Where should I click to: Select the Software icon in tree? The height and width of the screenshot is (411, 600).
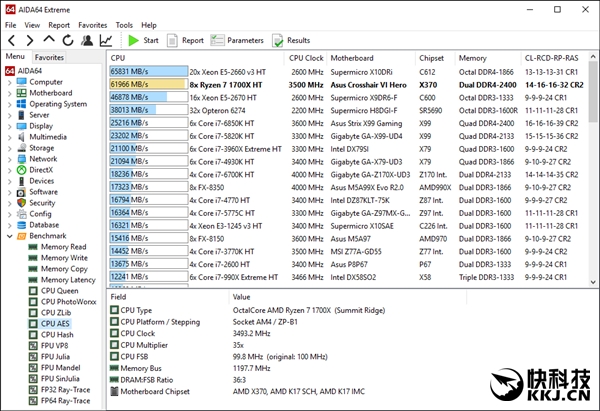coord(21,192)
